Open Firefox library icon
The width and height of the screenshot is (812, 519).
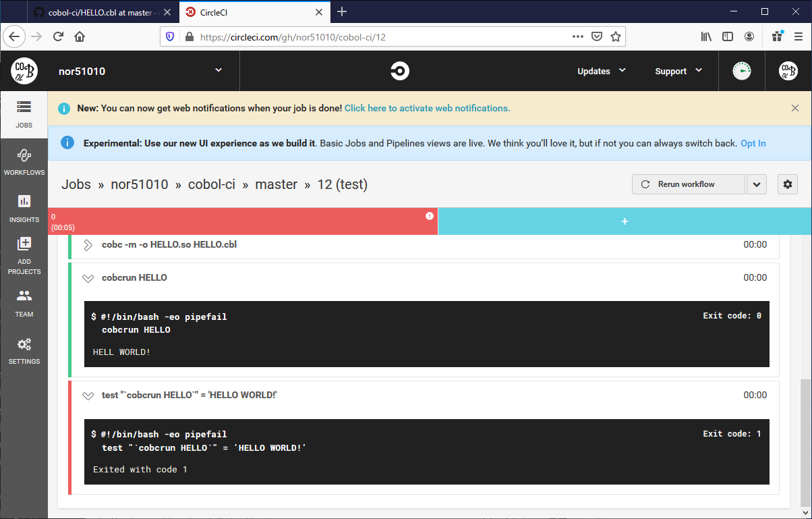(706, 37)
